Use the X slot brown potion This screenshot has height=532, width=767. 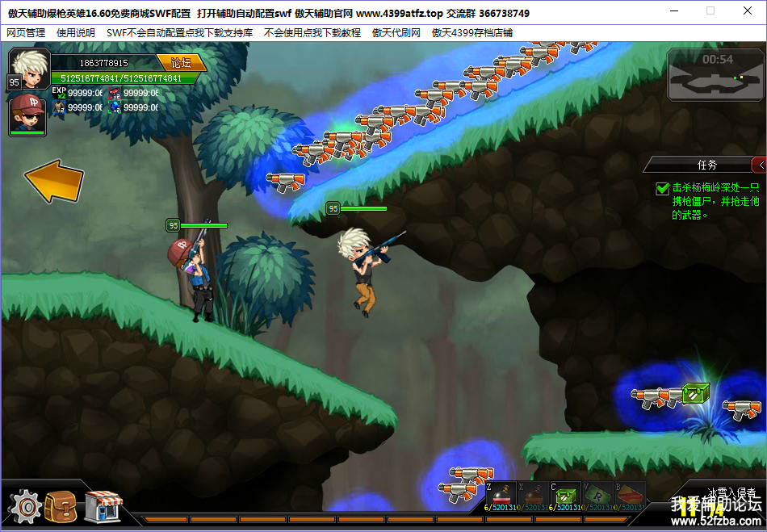point(533,495)
